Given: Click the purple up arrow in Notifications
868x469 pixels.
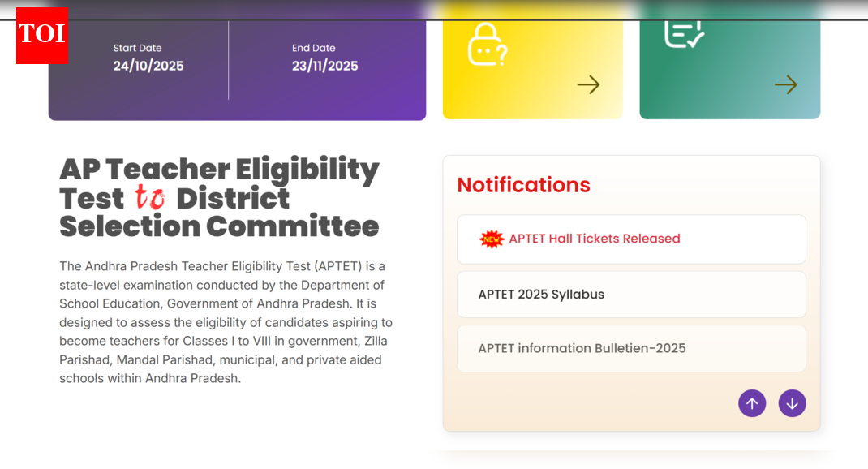Looking at the screenshot, I should pyautogui.click(x=751, y=403).
